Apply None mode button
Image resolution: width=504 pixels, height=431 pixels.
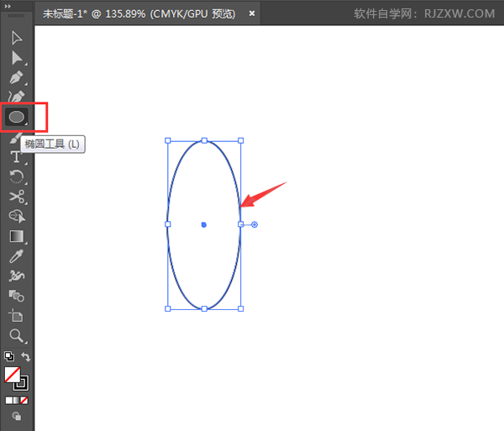coord(24,401)
